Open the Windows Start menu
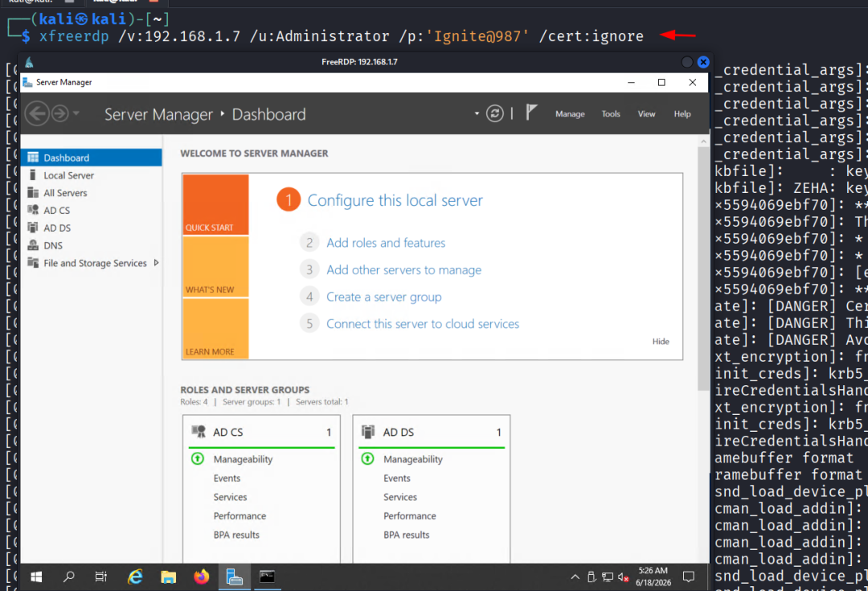 (x=36, y=577)
